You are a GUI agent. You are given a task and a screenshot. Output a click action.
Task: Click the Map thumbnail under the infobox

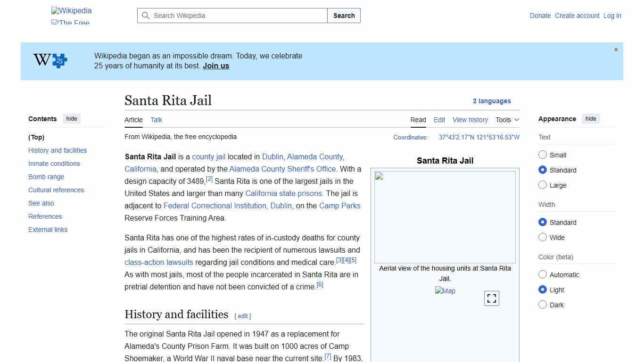tap(445, 291)
